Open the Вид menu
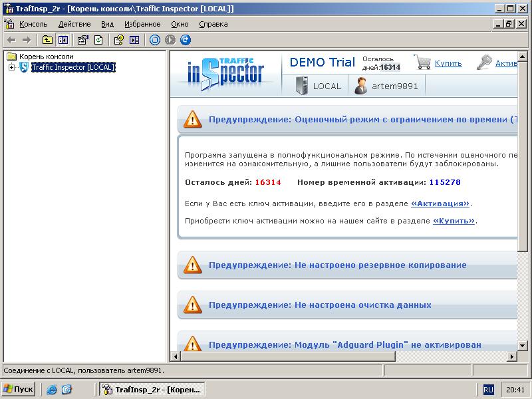532x399 pixels. (107, 24)
